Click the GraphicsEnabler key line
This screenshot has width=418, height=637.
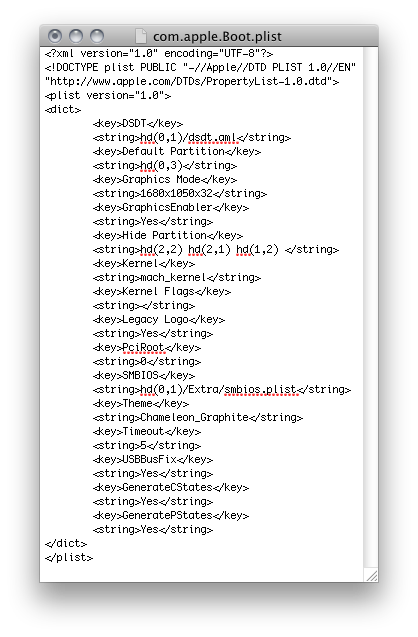[171, 208]
